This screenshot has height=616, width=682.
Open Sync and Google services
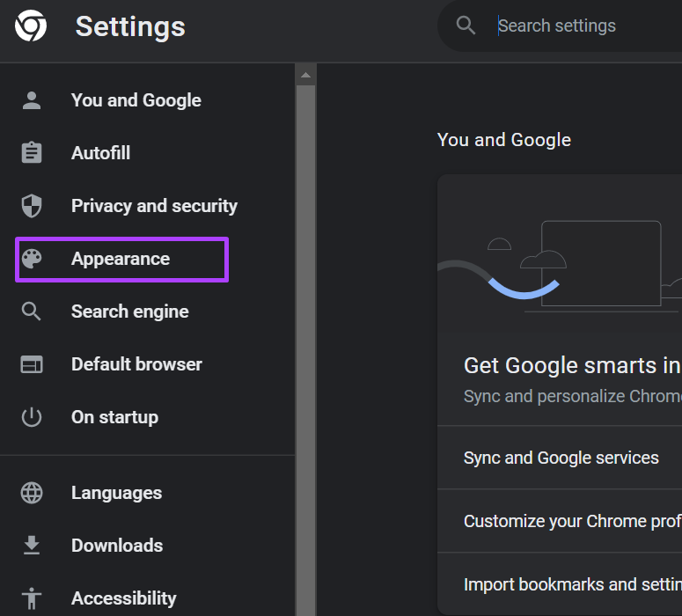[x=560, y=458]
